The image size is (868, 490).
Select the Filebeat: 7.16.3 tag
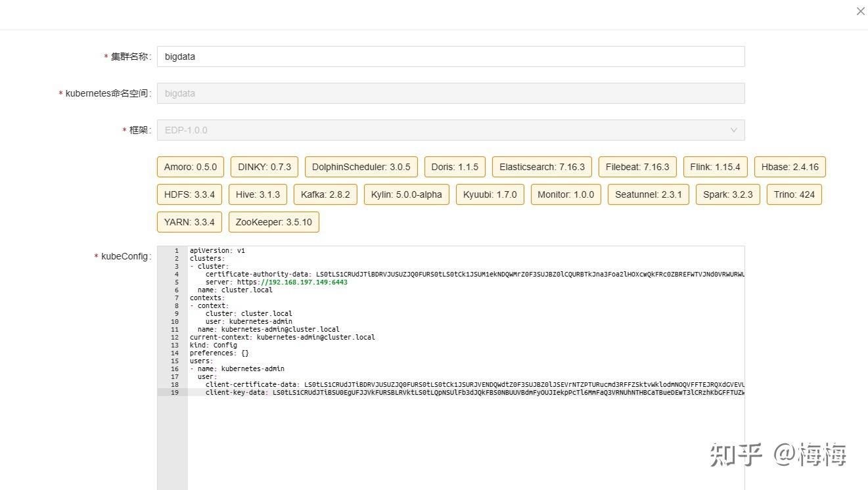click(637, 167)
